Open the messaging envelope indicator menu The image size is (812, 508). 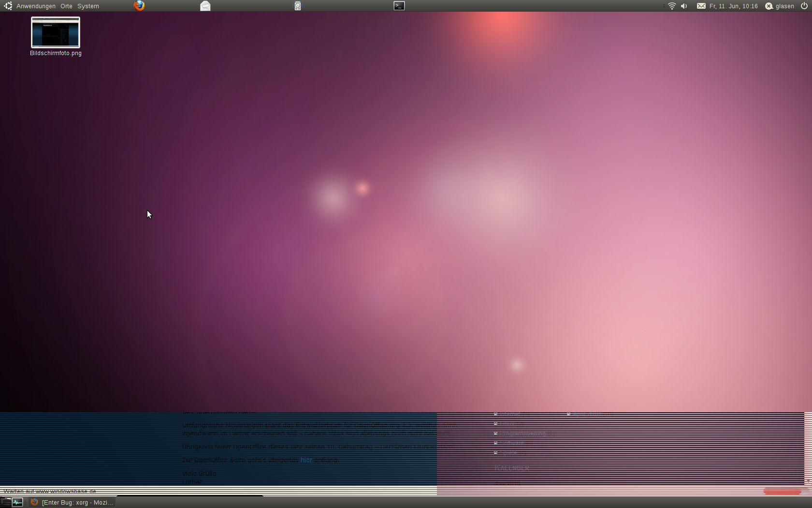701,6
